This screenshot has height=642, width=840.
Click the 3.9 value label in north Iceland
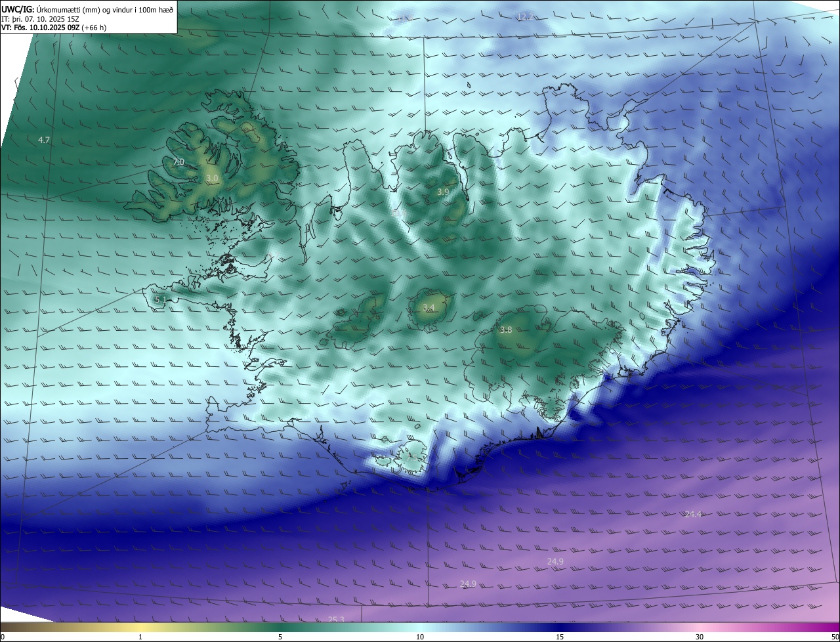pyautogui.click(x=442, y=192)
